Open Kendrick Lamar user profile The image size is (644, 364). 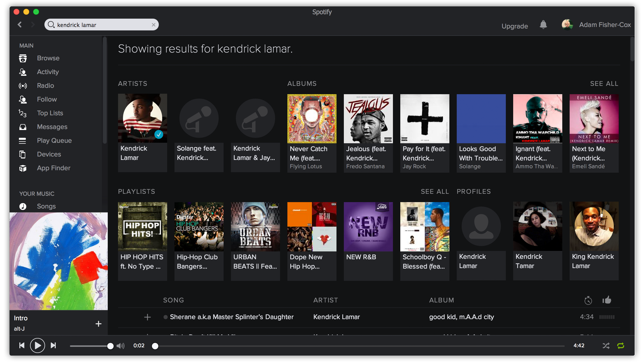[481, 241]
